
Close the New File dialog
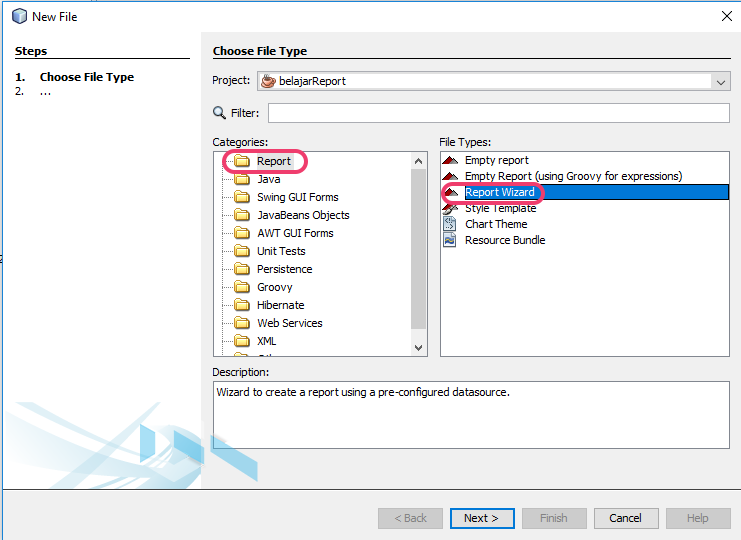point(726,16)
